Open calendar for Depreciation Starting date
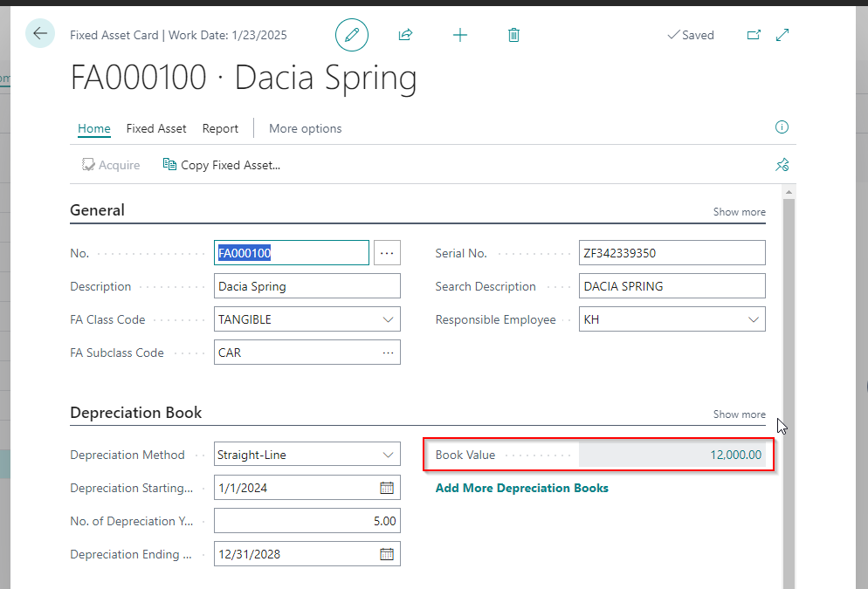The width and height of the screenshot is (868, 589). [x=386, y=488]
